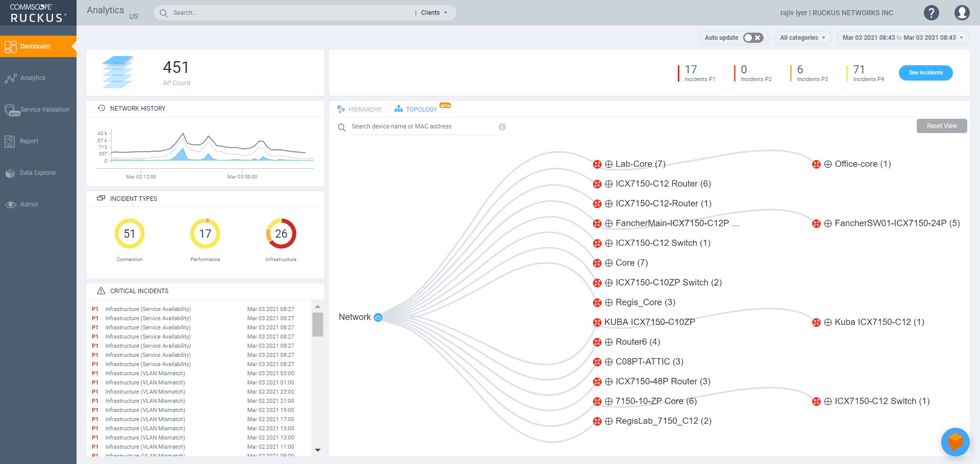Click the red status icon for Core (7)
The width and height of the screenshot is (980, 464).
tap(597, 263)
